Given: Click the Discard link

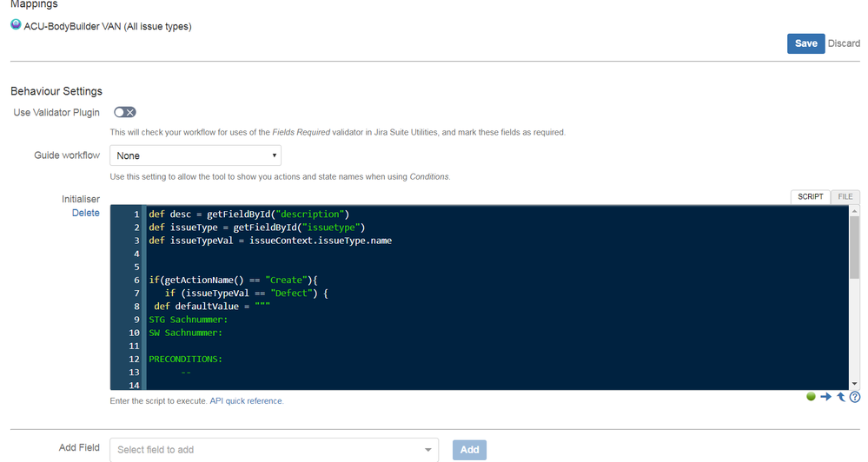Looking at the screenshot, I should pyautogui.click(x=844, y=43).
